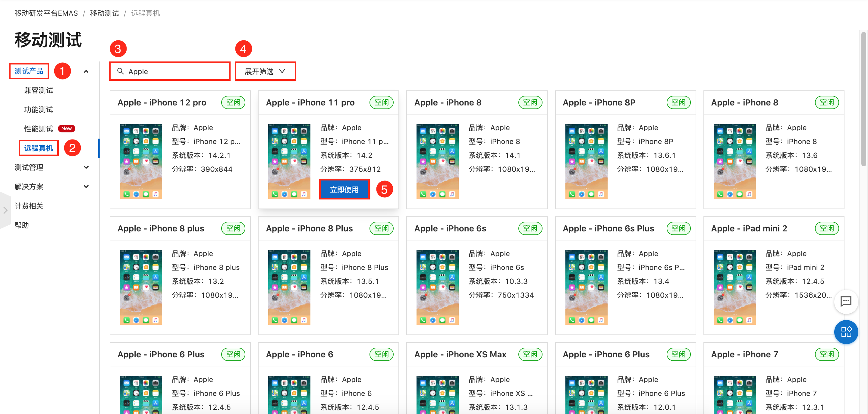This screenshot has height=414, width=868.
Task: Select 远程真机 in the sidebar
Action: pos(38,148)
